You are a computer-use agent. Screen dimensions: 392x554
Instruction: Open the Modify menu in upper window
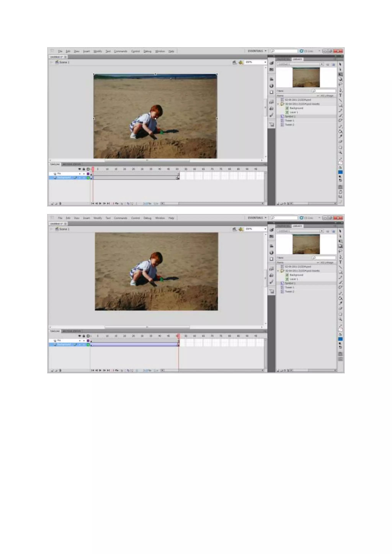tap(97, 51)
